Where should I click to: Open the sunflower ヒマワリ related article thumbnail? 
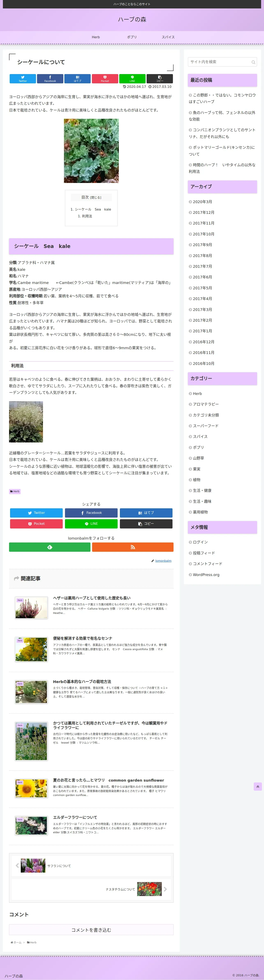click(x=31, y=789)
